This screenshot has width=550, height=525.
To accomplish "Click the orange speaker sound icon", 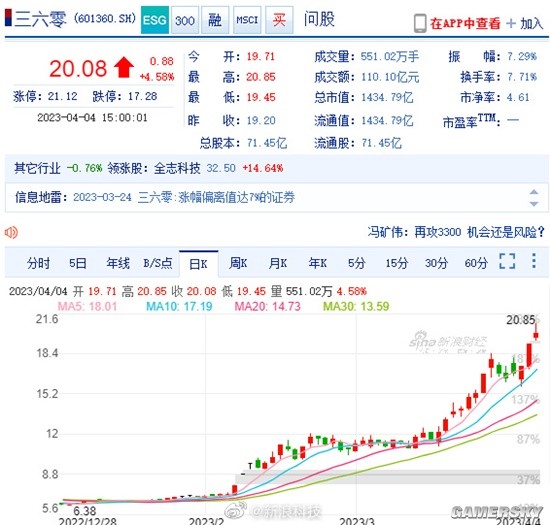I will [11, 232].
